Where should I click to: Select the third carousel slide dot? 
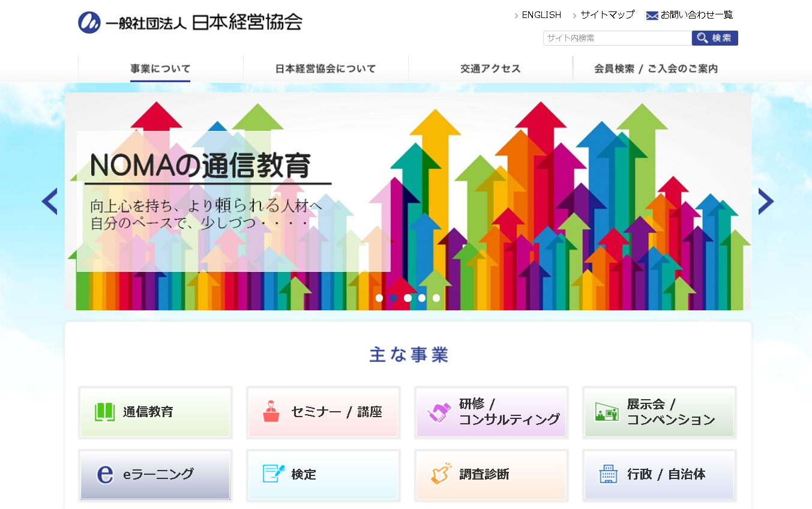pyautogui.click(x=408, y=298)
